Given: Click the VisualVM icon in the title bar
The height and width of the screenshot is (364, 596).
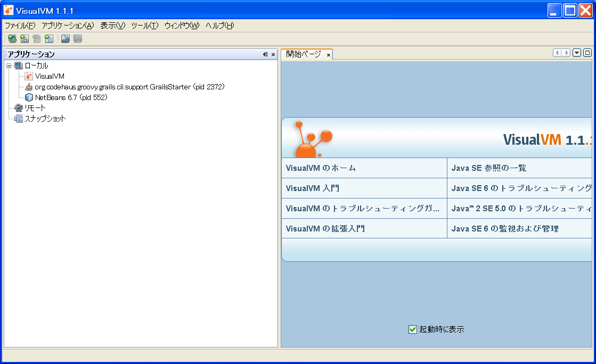Looking at the screenshot, I should (9, 10).
